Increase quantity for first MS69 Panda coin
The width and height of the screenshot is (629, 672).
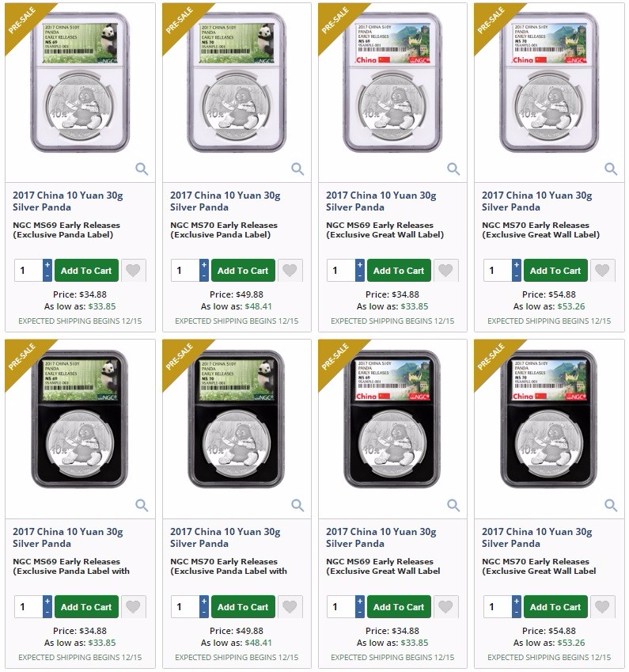coord(47,265)
